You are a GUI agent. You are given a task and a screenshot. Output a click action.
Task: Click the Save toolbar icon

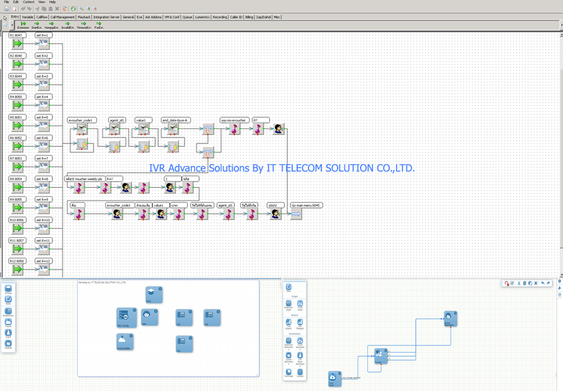pos(7,8)
